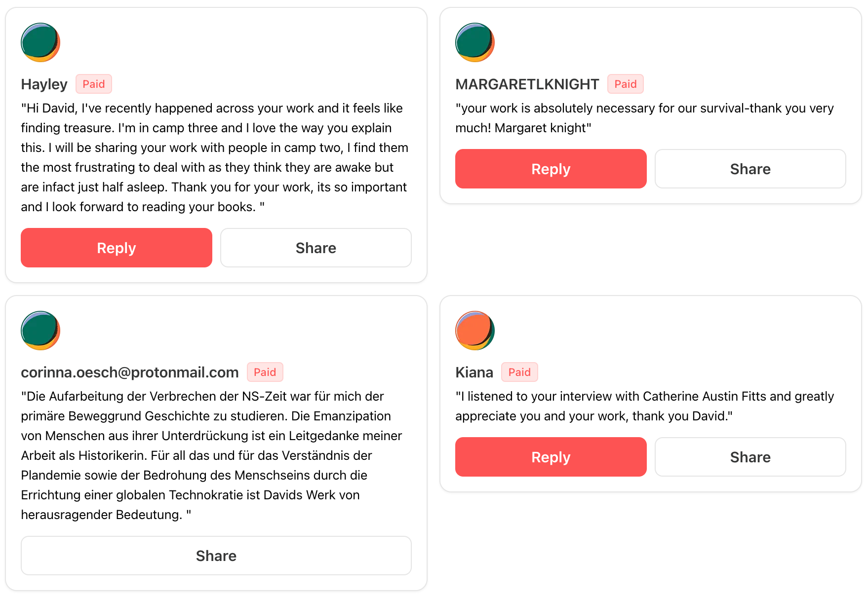This screenshot has height=597, width=868.
Task: Share the corinna.oesch German comment
Action: click(x=216, y=556)
